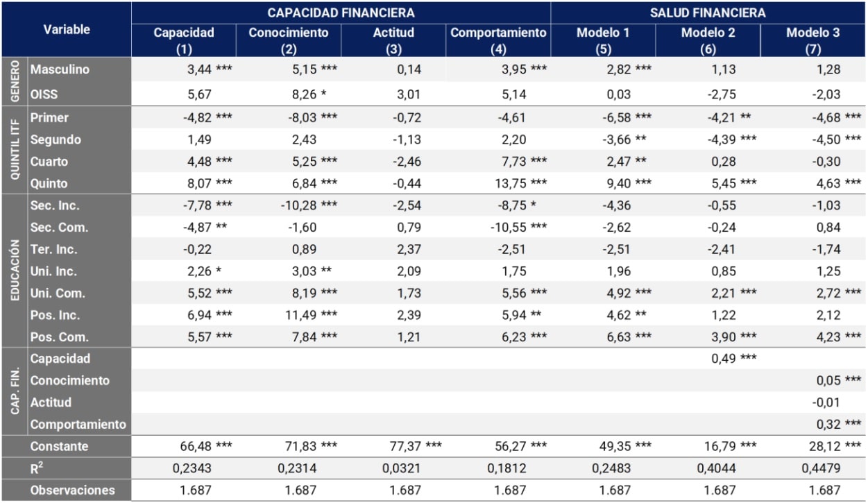Select the Masculino row label
Image resolution: width=868 pixels, height=503 pixels.
click(60, 69)
